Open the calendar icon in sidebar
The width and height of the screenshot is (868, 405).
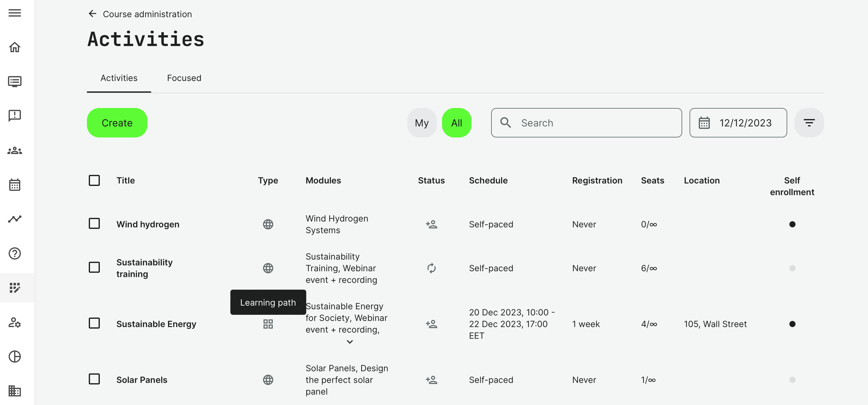click(x=14, y=185)
